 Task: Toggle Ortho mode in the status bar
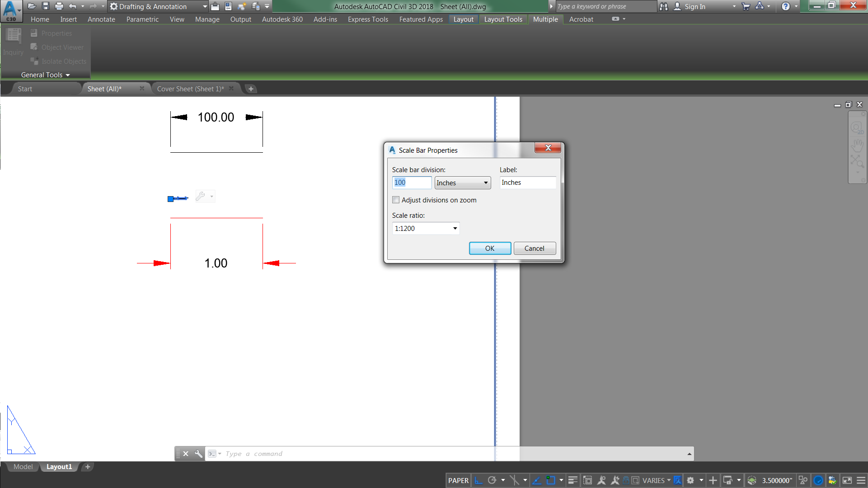point(478,480)
